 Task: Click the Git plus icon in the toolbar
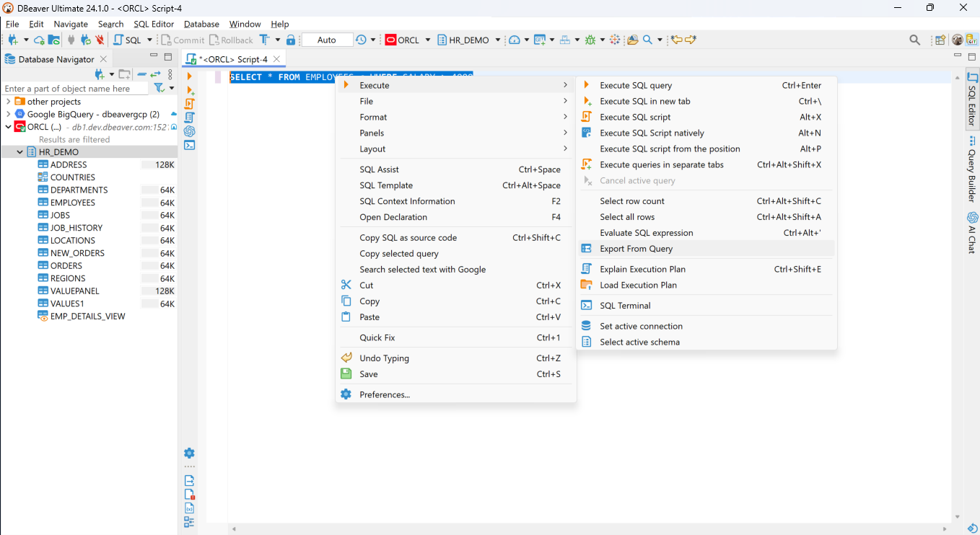(x=539, y=40)
